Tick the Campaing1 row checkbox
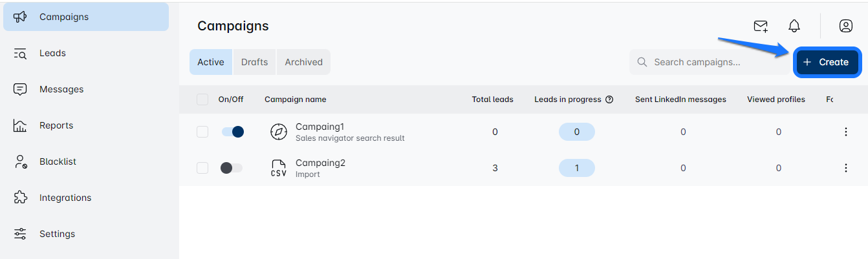This screenshot has width=868, height=259. point(202,132)
